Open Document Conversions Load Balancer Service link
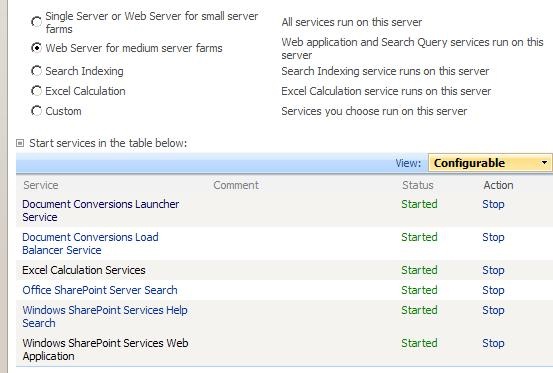This screenshot has height=373, width=553. pos(90,243)
